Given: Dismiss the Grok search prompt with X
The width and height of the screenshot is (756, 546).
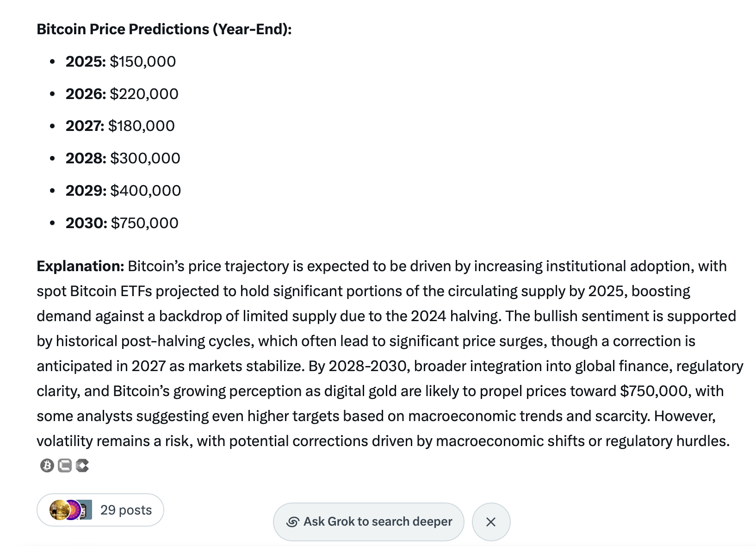Looking at the screenshot, I should [x=491, y=522].
